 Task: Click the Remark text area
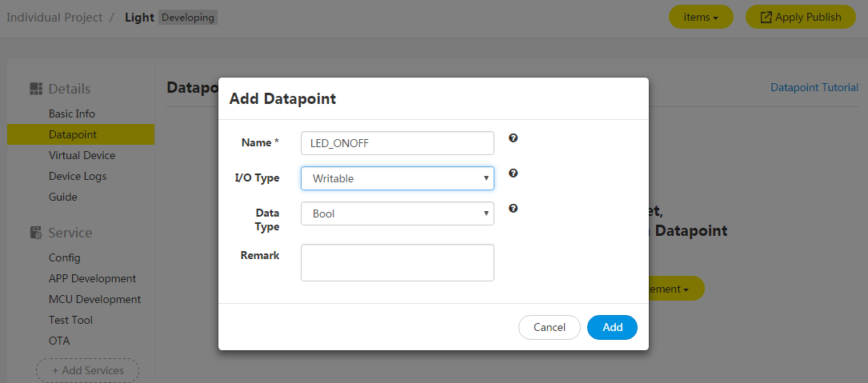click(398, 262)
